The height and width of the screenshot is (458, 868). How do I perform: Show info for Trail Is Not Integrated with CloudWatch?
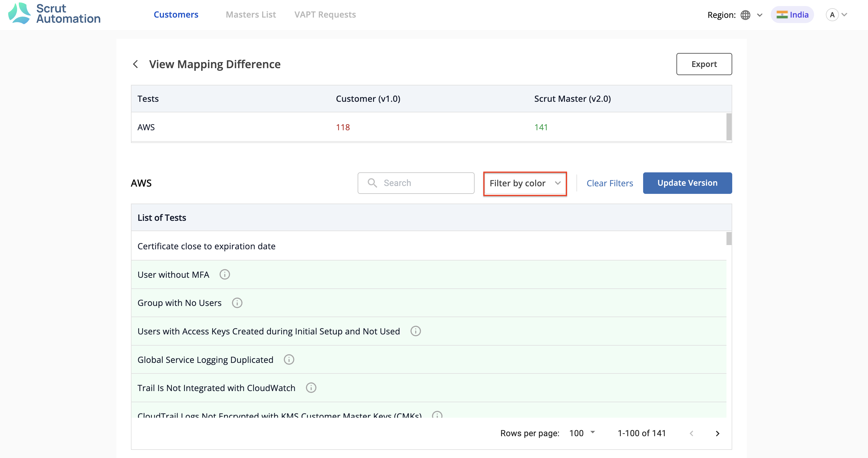[x=311, y=388]
